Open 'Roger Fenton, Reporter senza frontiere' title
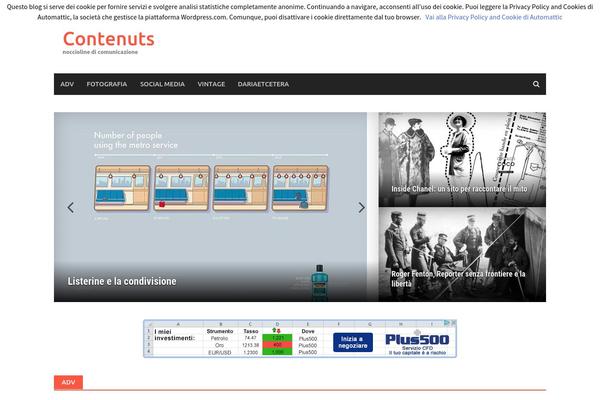 tap(458, 279)
